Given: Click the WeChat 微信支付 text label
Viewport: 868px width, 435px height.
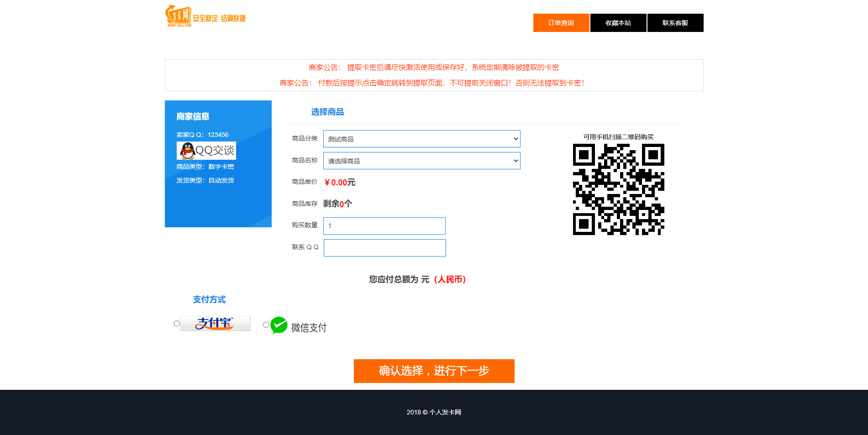Looking at the screenshot, I should (308, 327).
